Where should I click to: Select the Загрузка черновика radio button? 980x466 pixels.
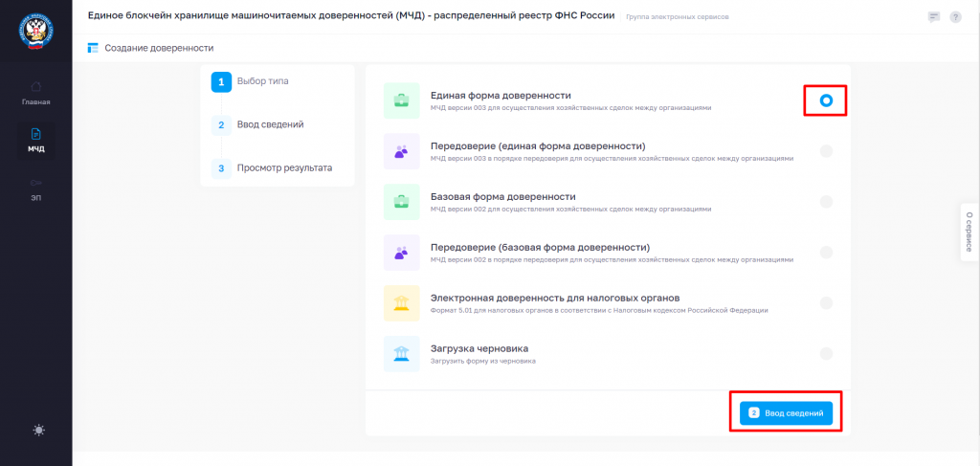[x=826, y=353]
